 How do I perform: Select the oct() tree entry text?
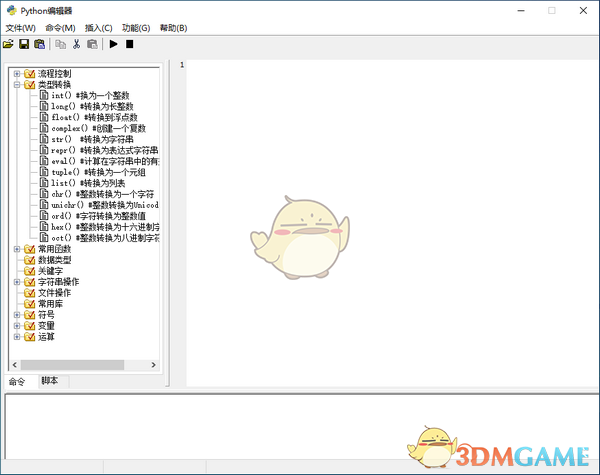tap(105, 238)
